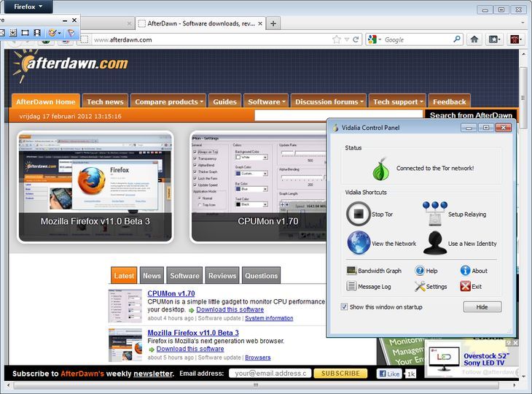The height and width of the screenshot is (394, 532).
Task: Open the Mozilla Firefox v11.0 Beta 3 thumbnail
Action: [95, 187]
